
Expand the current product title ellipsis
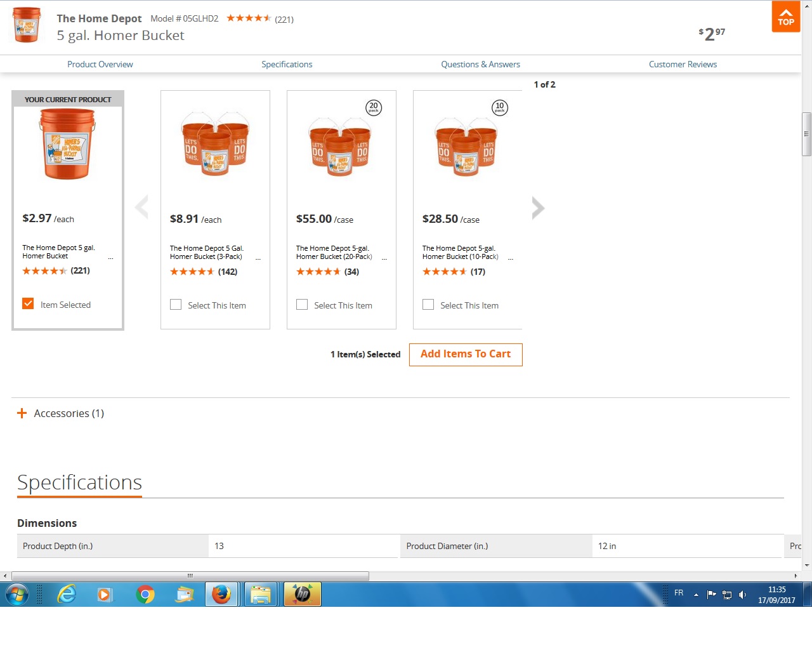click(110, 258)
